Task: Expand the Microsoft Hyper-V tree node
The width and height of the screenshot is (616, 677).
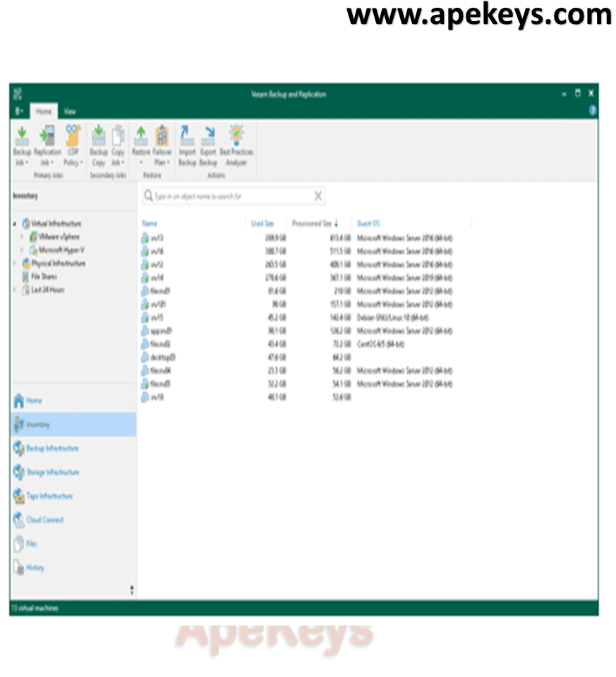Action: 22,250
